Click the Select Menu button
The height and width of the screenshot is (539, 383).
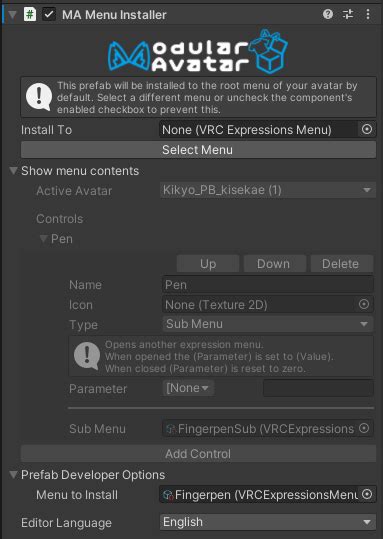point(198,150)
